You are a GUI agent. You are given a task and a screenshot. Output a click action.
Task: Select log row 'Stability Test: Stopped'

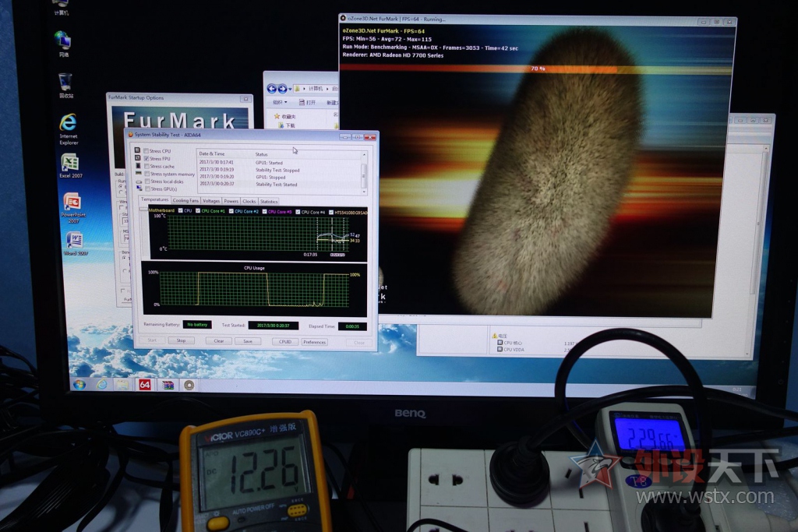pos(281,170)
